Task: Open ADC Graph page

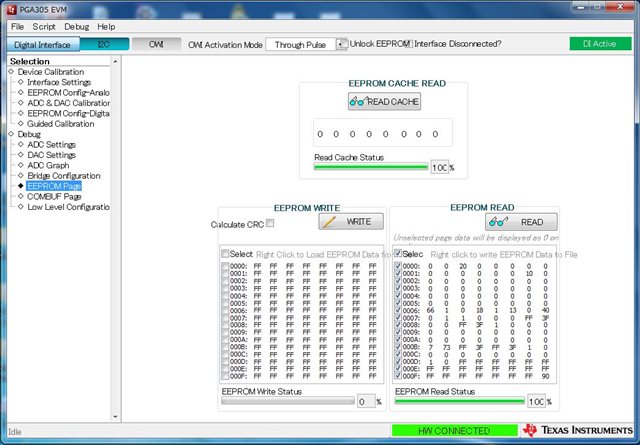Action: (x=48, y=165)
